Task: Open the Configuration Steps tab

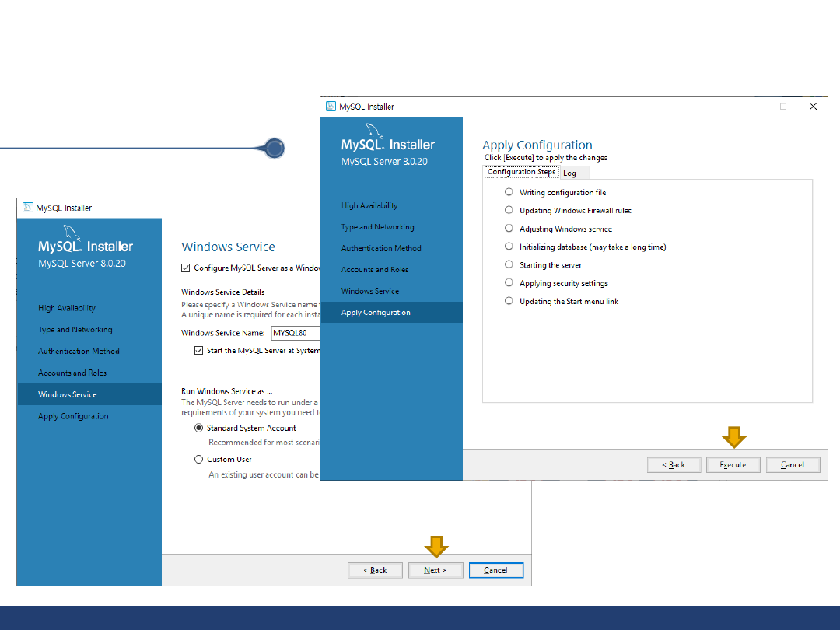Action: 521,172
